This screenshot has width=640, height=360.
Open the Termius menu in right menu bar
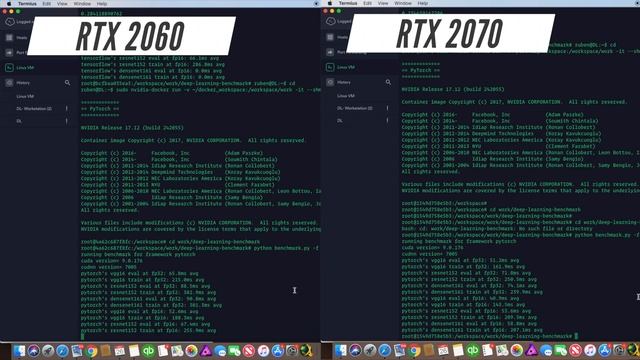(348, 3)
